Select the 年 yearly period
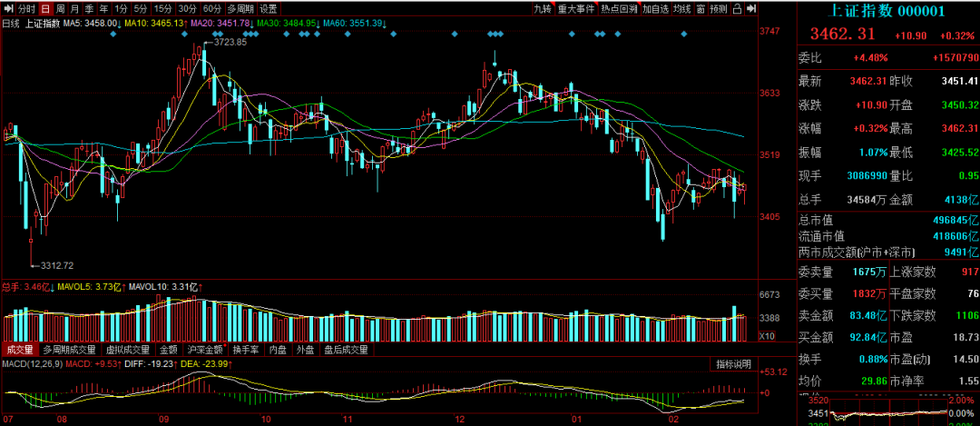Screen dimensions: 980x426 pyautogui.click(x=103, y=9)
